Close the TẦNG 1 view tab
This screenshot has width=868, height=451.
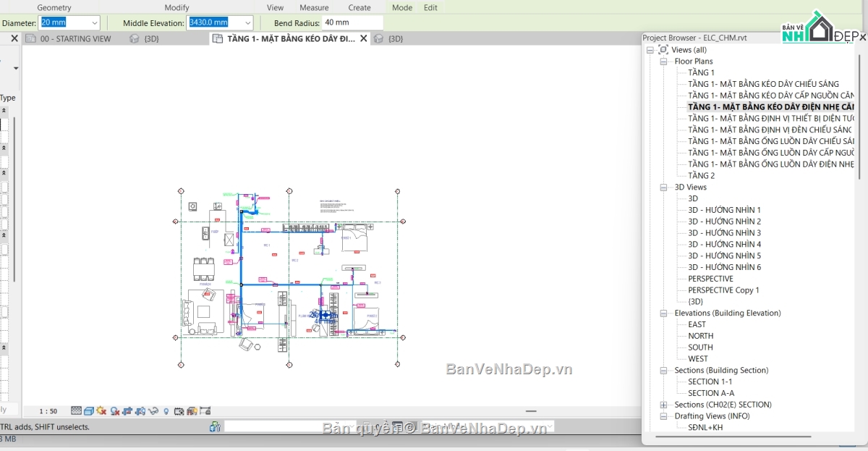(363, 38)
